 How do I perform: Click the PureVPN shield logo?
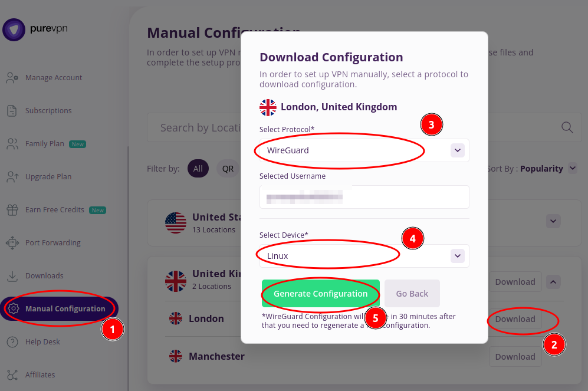tap(13, 29)
